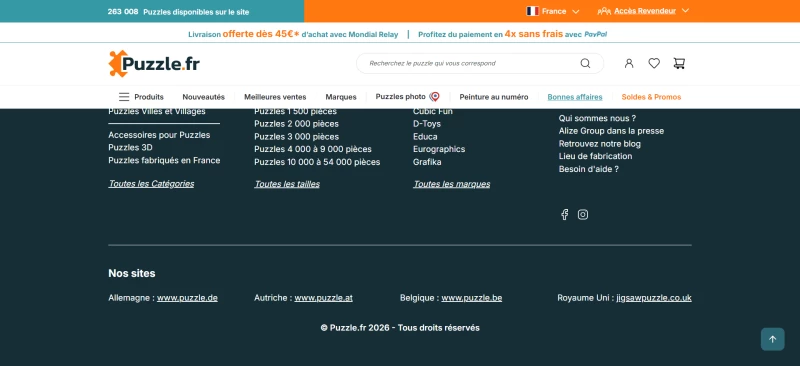Screen dimensions: 800x366
Task: Open the Facebook page icon
Action: (x=564, y=214)
